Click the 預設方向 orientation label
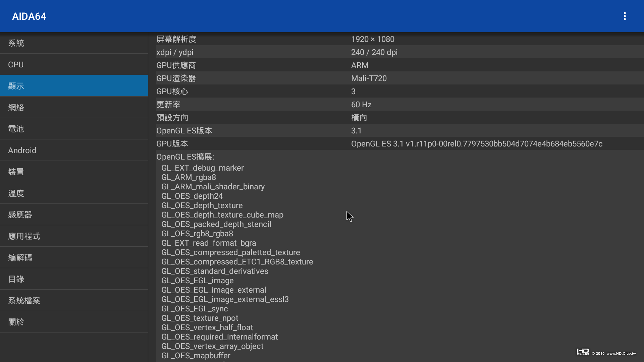644x362 pixels. tap(172, 118)
